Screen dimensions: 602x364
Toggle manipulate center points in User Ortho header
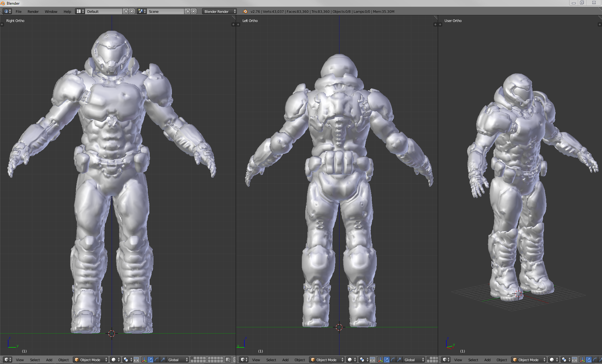pyautogui.click(x=574, y=360)
